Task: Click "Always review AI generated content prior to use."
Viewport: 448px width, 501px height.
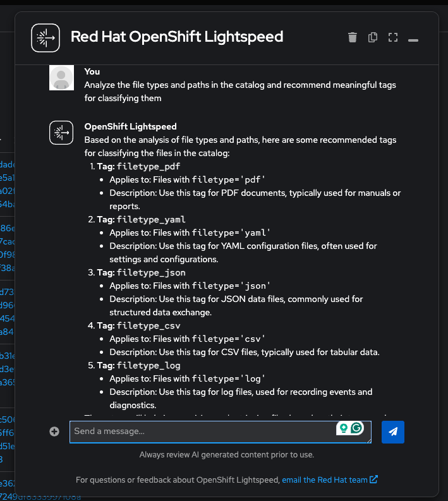Action: 227,455
